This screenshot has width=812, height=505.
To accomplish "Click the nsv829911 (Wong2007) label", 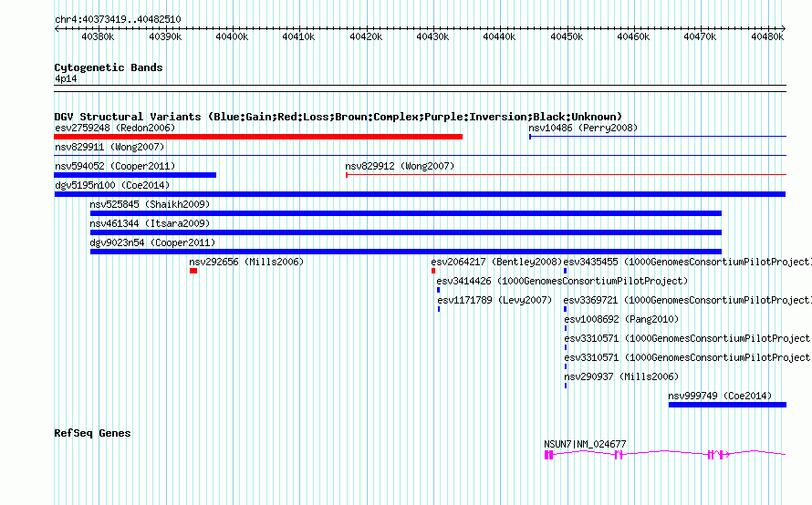I will pos(109,147).
